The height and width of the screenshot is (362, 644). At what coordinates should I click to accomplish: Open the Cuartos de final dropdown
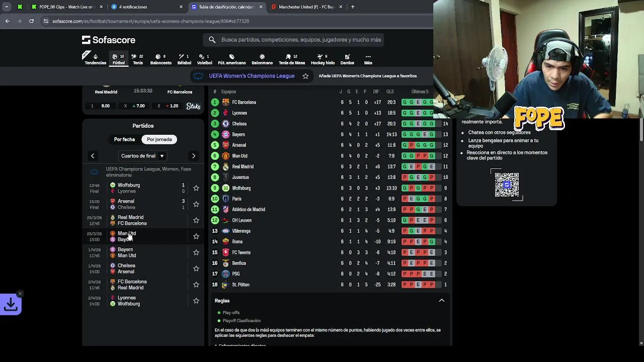[x=143, y=156]
